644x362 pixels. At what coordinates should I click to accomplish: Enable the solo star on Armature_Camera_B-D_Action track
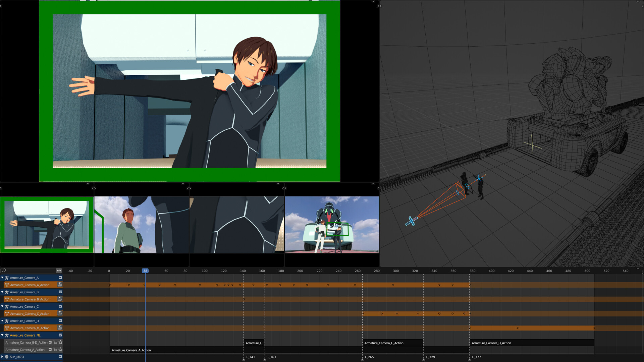tap(61, 342)
